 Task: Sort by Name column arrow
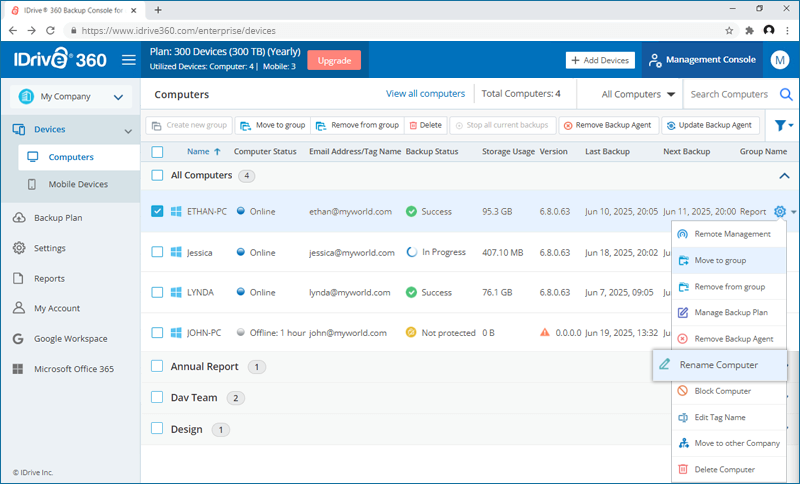(217, 151)
